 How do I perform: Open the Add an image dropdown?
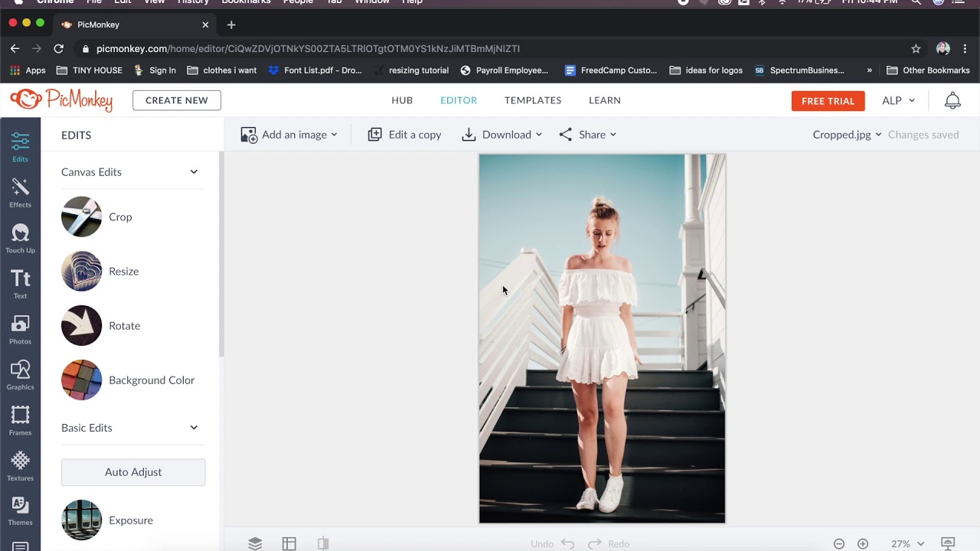pyautogui.click(x=289, y=135)
